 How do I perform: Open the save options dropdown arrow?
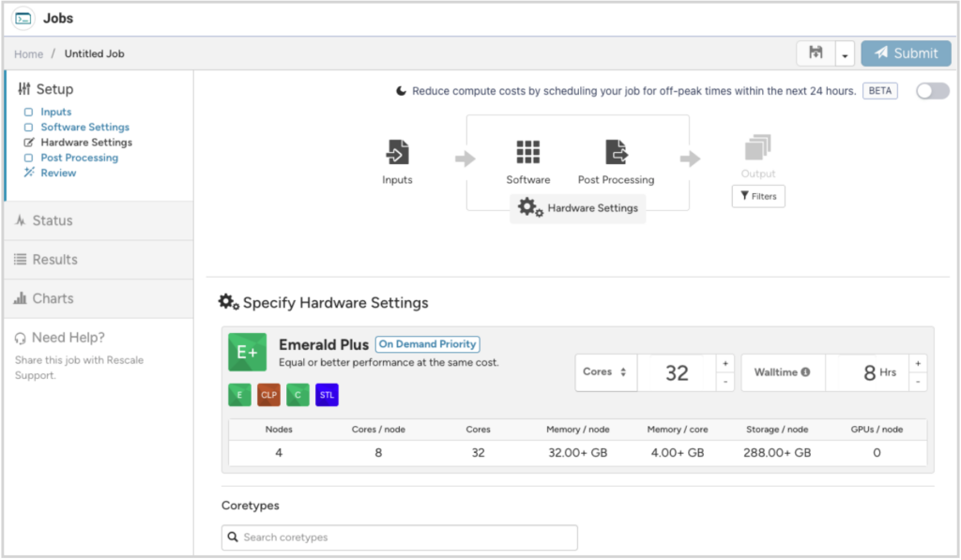pyautogui.click(x=844, y=54)
